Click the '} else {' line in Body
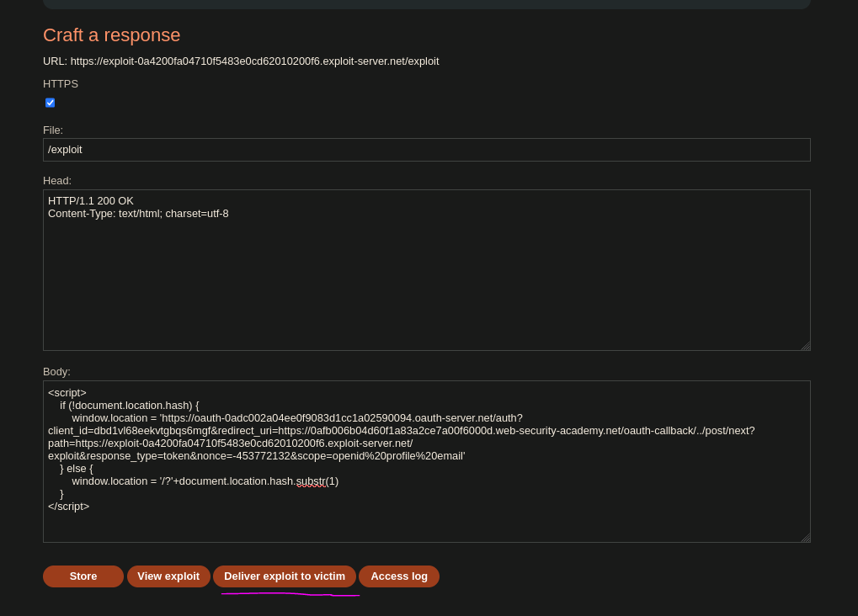This screenshot has width=858, height=616. [77, 469]
